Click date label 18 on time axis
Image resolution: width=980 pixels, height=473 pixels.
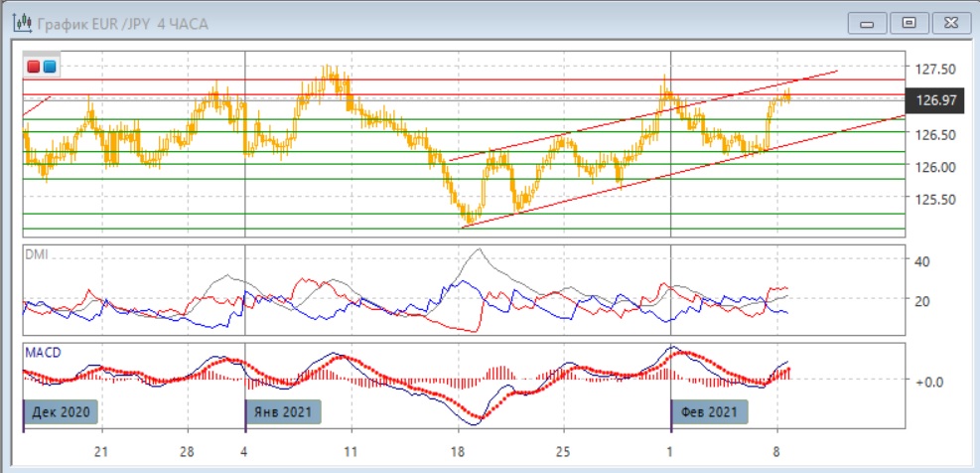click(x=458, y=451)
